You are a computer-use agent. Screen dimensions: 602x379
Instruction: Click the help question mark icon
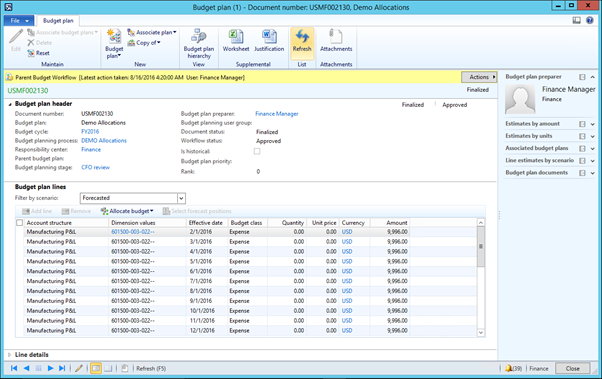(590, 20)
